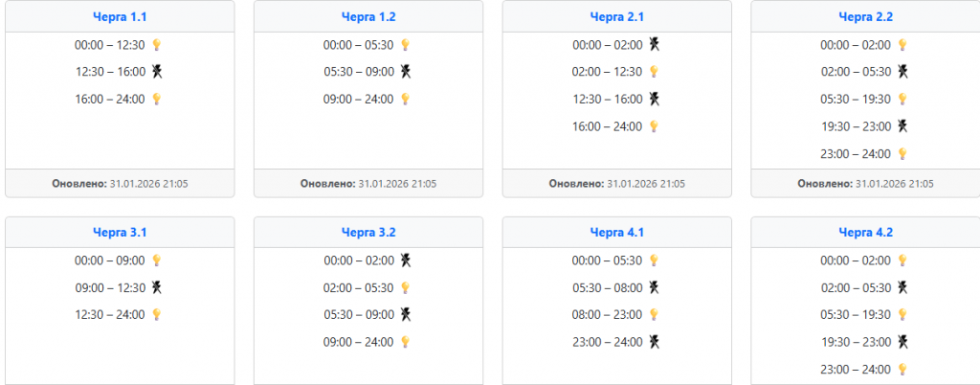Screen dimensions: 980x385
Task: Click outage icon for 19:30 – 23:00 in Черга 2.2
Action: 902,126
